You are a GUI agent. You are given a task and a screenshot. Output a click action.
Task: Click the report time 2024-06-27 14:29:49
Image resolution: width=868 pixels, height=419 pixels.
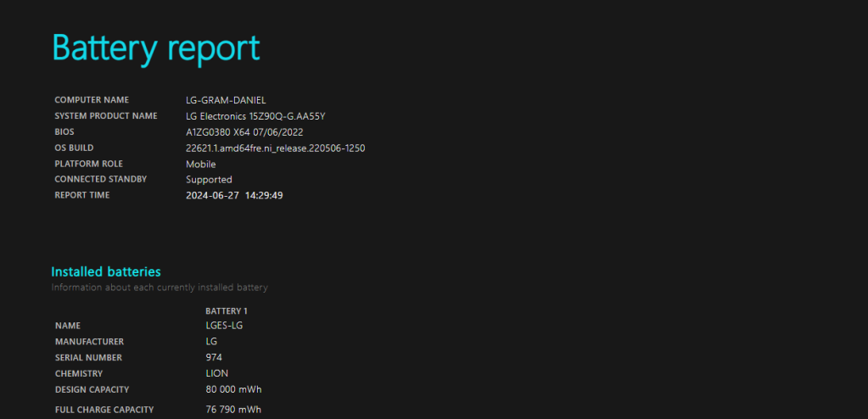pyautogui.click(x=234, y=196)
